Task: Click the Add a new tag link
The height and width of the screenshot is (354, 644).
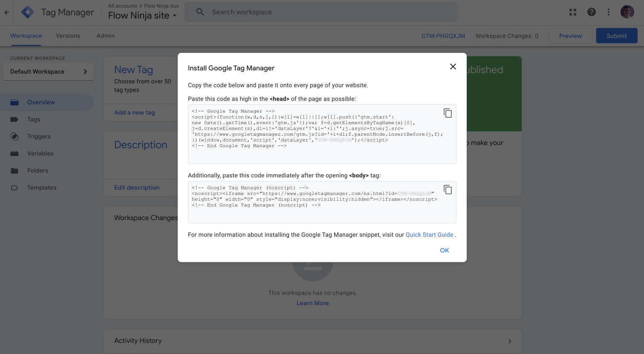Action: [135, 113]
